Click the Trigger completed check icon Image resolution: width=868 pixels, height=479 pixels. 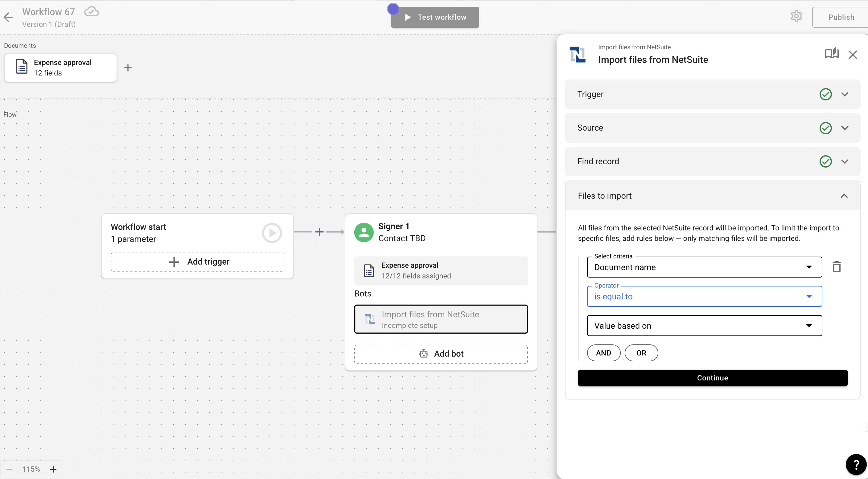click(825, 94)
